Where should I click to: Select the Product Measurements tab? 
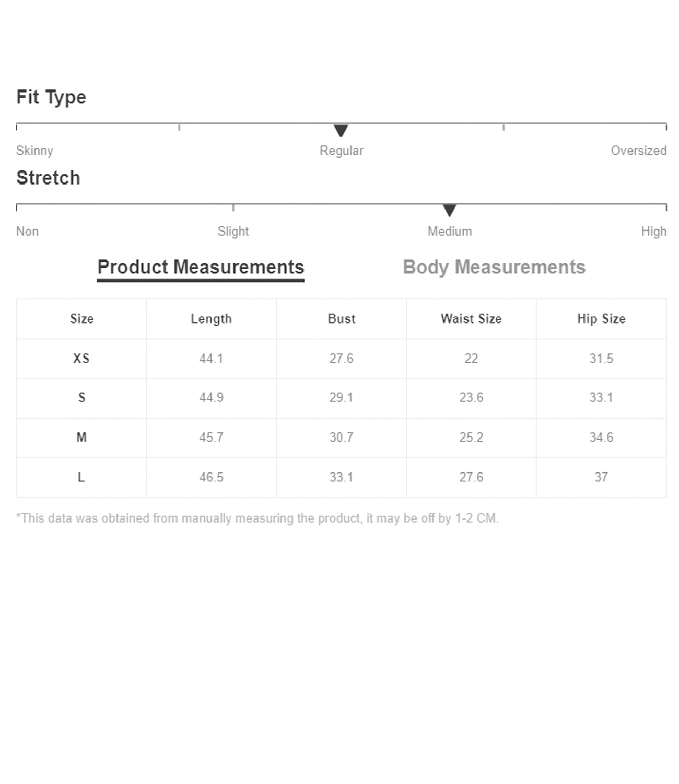(x=201, y=267)
